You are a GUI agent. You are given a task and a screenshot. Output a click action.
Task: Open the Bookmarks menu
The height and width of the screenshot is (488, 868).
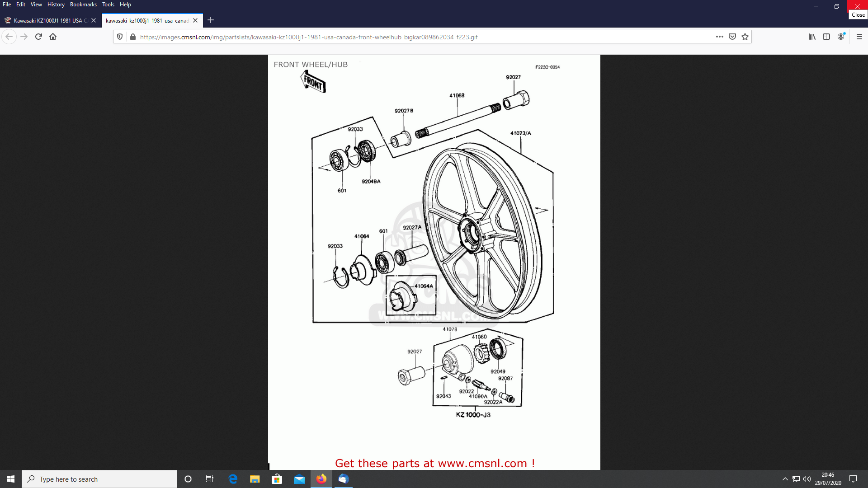83,5
